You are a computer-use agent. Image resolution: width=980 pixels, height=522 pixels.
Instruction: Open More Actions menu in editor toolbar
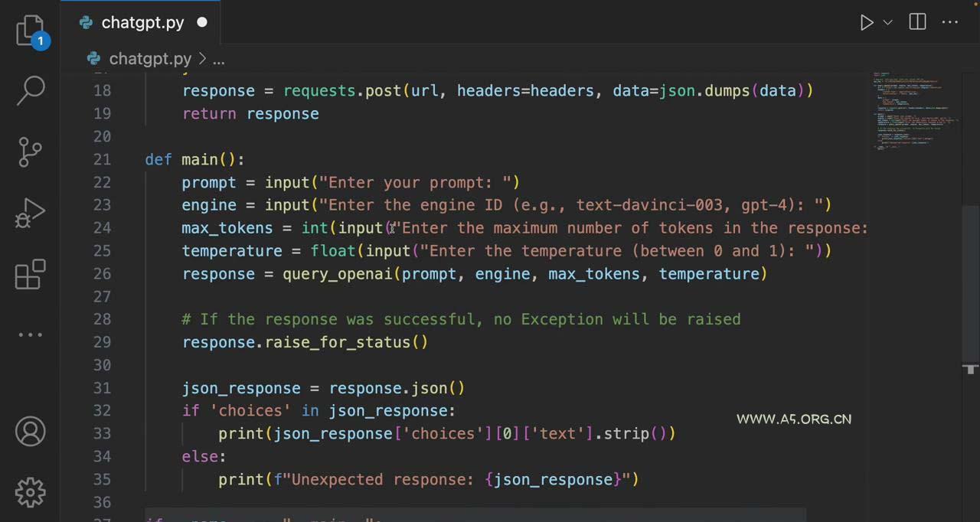950,23
